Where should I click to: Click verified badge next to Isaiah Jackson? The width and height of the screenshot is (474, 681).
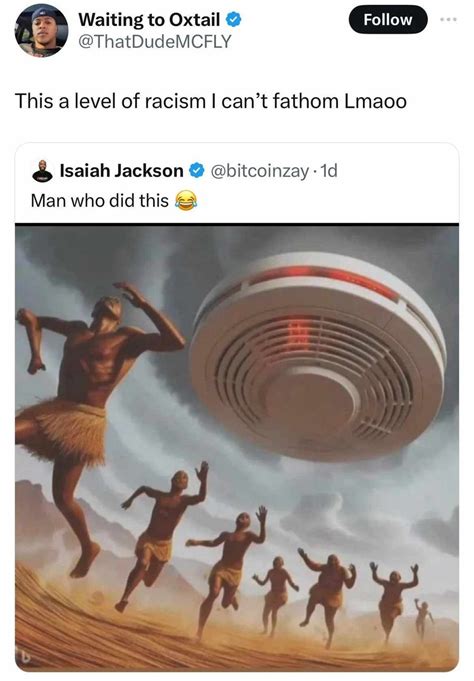(x=196, y=171)
